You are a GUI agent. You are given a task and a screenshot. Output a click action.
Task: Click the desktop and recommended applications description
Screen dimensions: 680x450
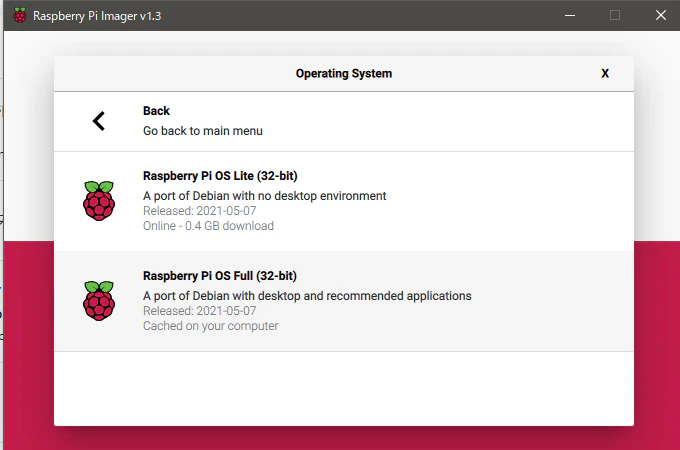pos(307,296)
